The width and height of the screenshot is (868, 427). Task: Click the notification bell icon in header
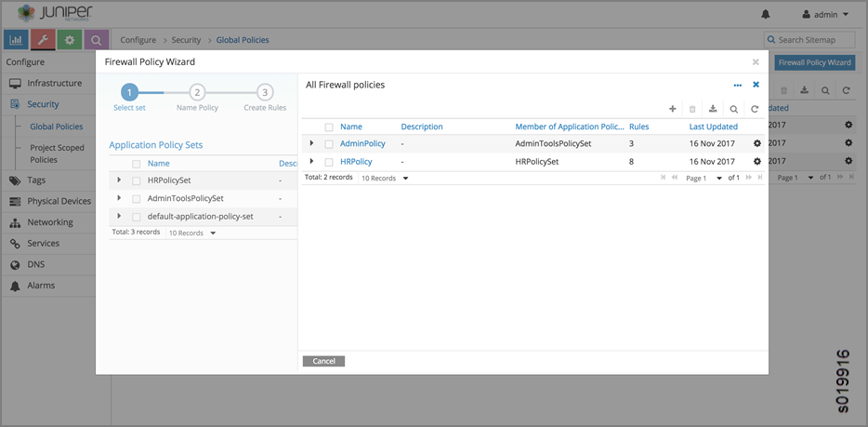coord(766,15)
